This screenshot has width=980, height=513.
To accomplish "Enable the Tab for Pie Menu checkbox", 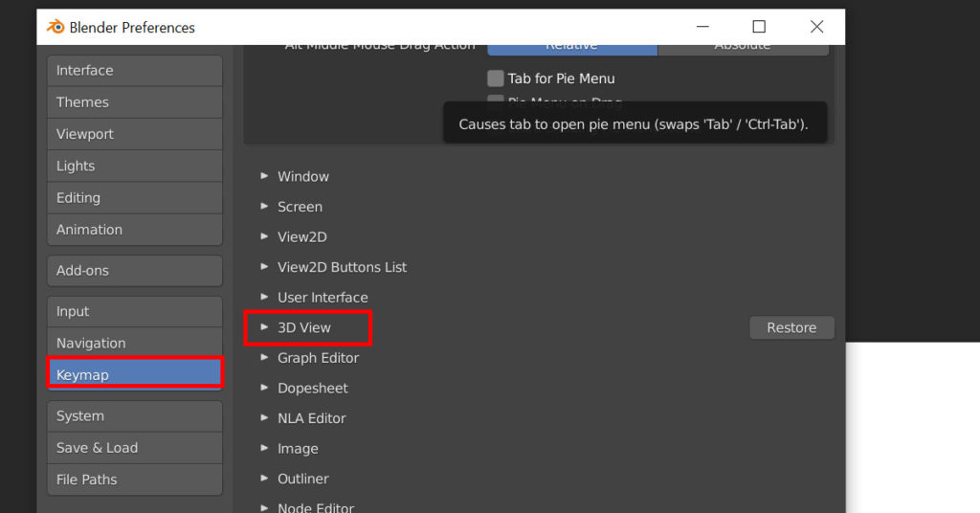I will 496,78.
